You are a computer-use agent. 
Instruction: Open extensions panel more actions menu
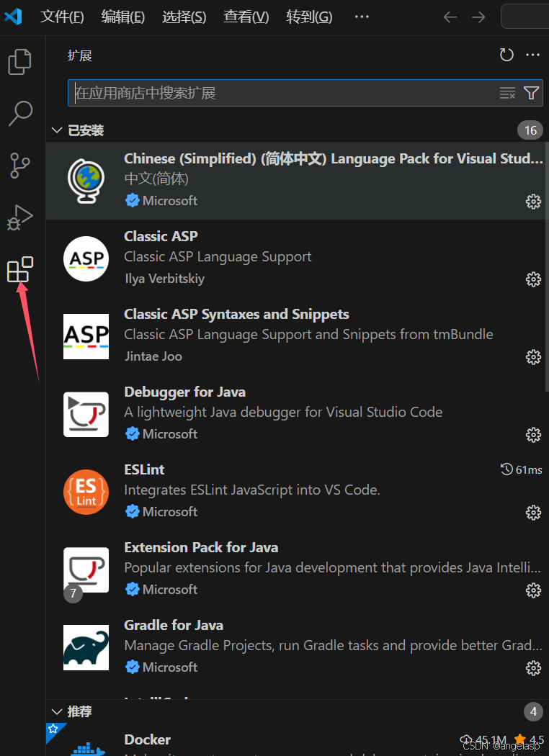(x=532, y=55)
